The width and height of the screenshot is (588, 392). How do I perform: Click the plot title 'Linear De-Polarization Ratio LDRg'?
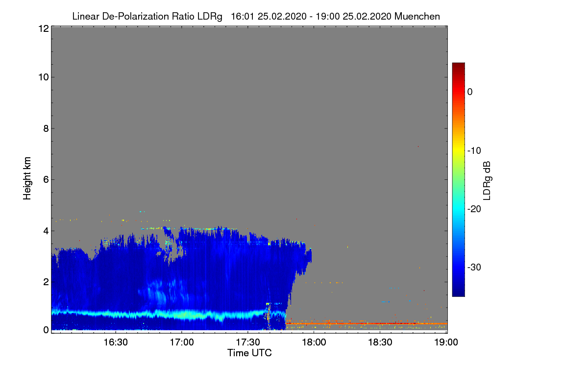tap(147, 16)
